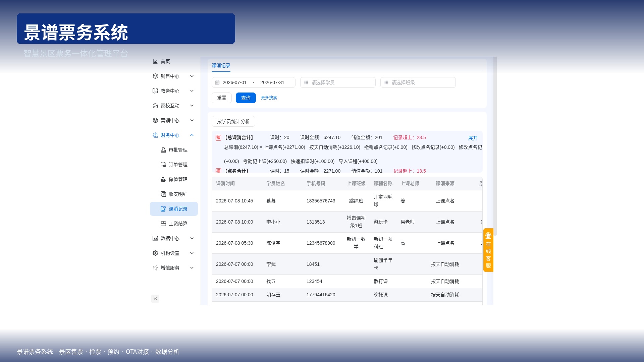Image resolution: width=644 pixels, height=362 pixels.
Task: Expand the 增值服务 menu chevron
Action: coord(192,268)
